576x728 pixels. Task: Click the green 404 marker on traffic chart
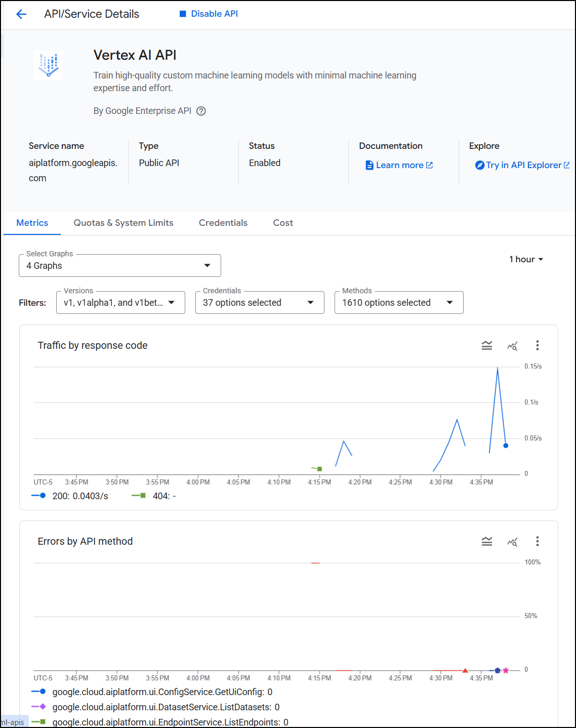pos(319,469)
